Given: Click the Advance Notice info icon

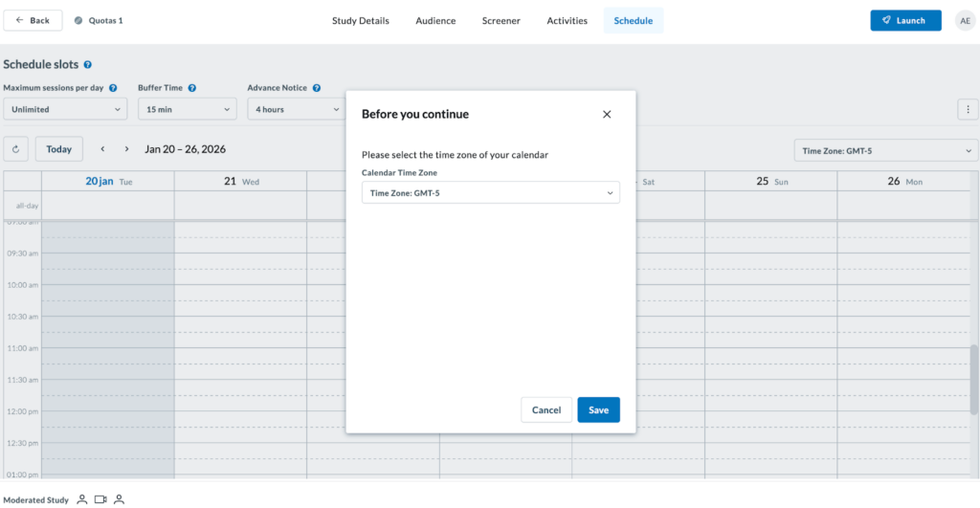Looking at the screenshot, I should pos(317,88).
